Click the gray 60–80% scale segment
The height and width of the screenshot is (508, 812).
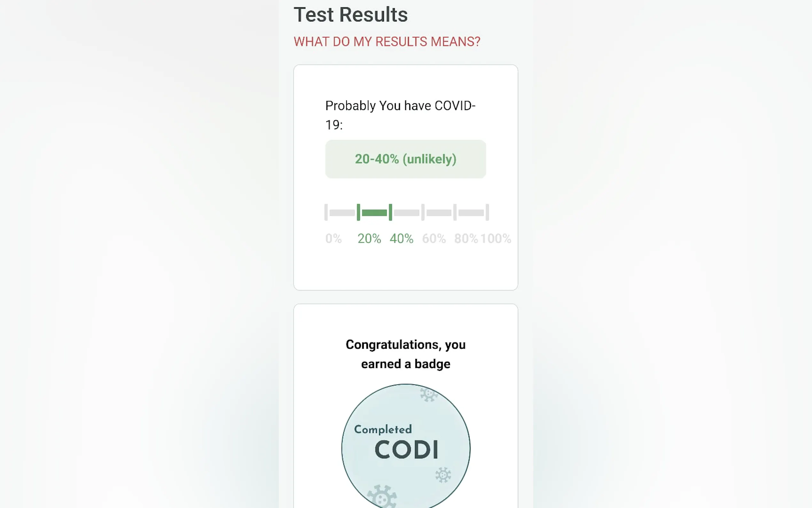pos(439,213)
